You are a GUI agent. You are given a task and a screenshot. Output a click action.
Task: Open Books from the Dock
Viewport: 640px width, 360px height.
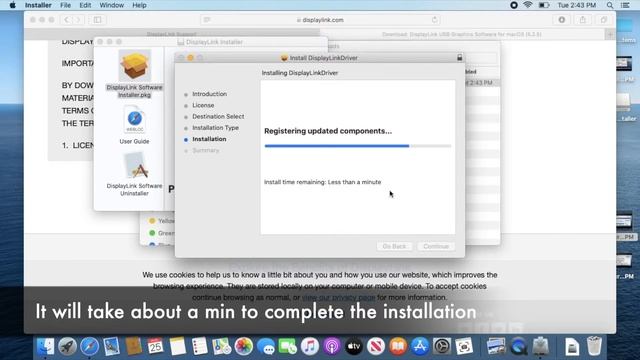[x=398, y=347]
